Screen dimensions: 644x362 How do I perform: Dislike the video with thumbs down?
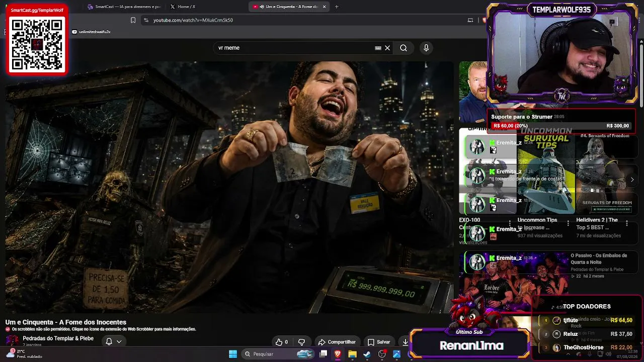point(301,342)
